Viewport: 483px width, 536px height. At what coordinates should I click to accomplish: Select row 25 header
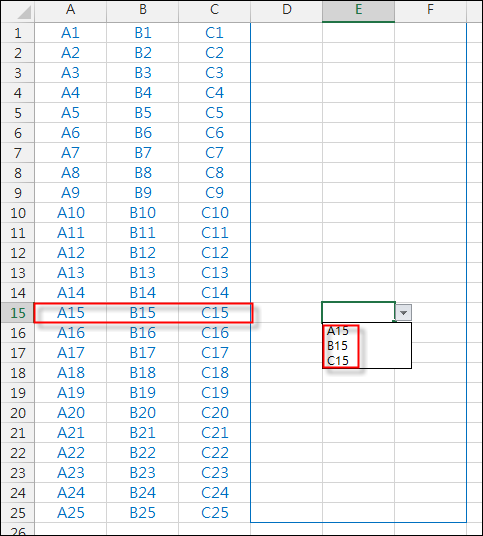pyautogui.click(x=18, y=513)
